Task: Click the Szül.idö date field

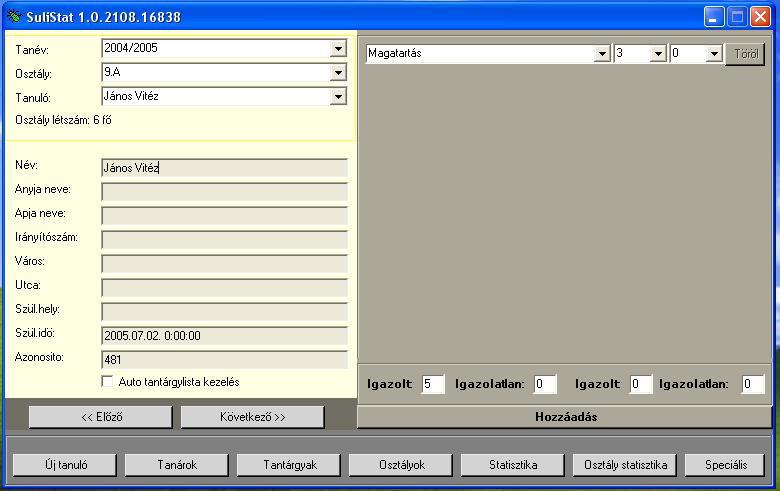Action: pos(224,335)
